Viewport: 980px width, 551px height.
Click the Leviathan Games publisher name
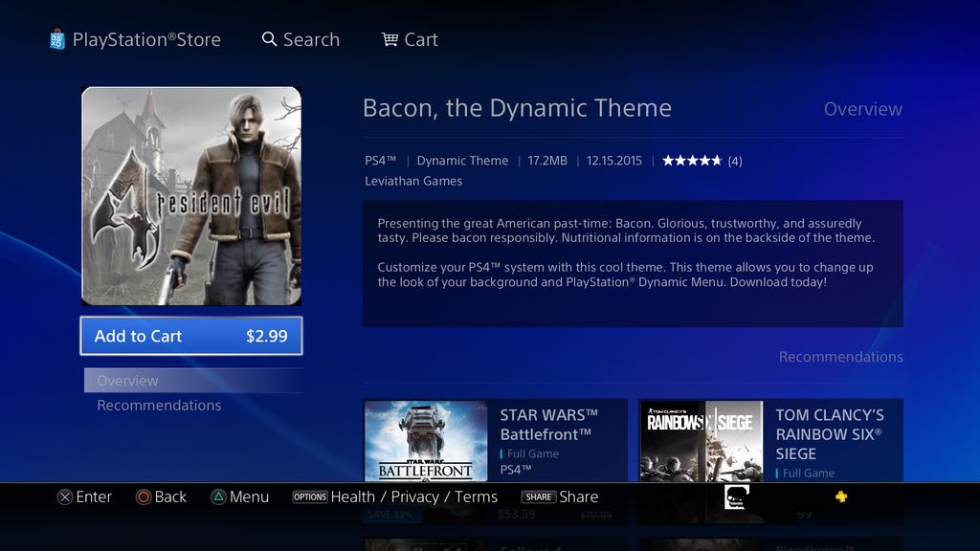413,181
